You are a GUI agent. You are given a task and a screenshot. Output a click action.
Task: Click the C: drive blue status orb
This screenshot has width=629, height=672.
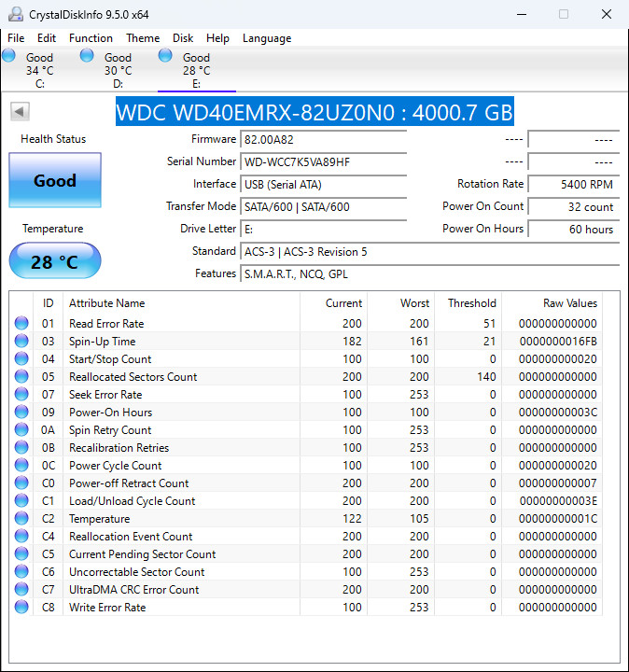[x=8, y=56]
